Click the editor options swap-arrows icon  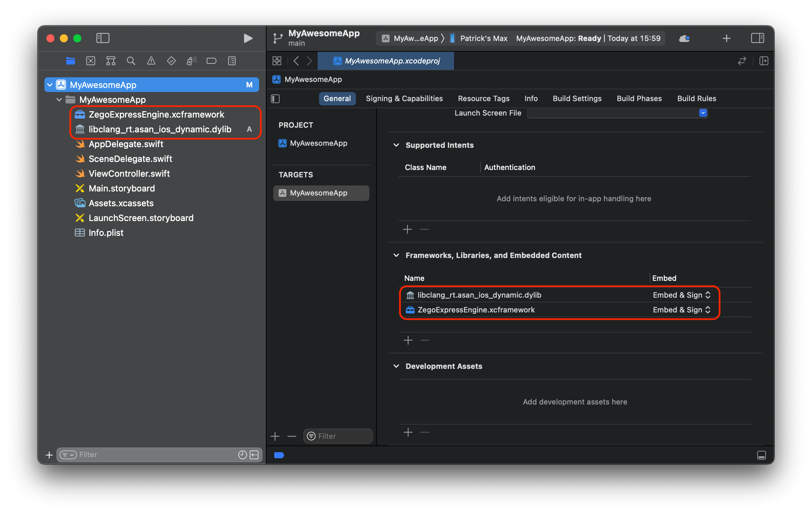(x=742, y=61)
